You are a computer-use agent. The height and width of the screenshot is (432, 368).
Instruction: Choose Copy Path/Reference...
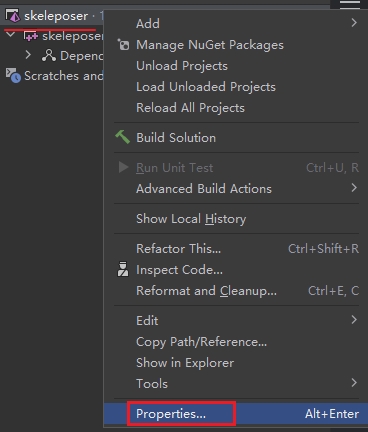pos(236,342)
